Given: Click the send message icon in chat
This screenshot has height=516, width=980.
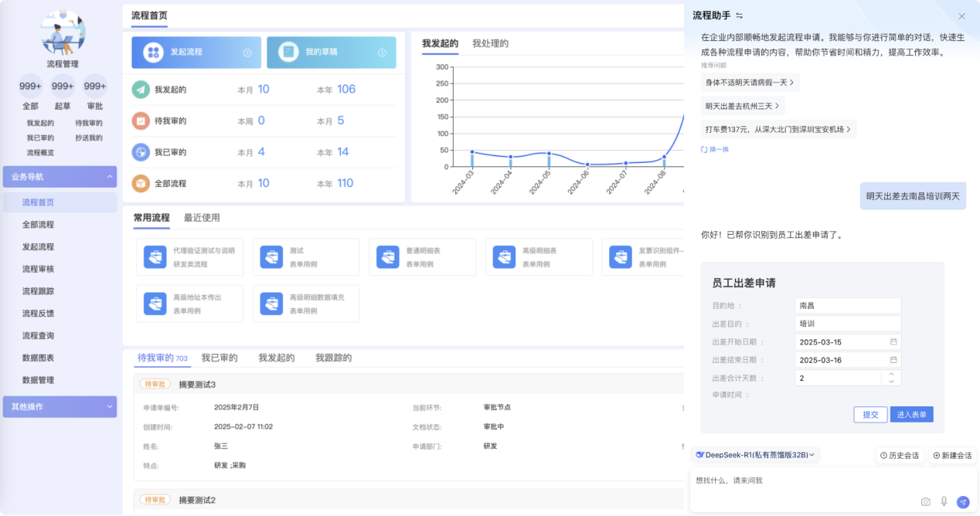Looking at the screenshot, I should [962, 502].
